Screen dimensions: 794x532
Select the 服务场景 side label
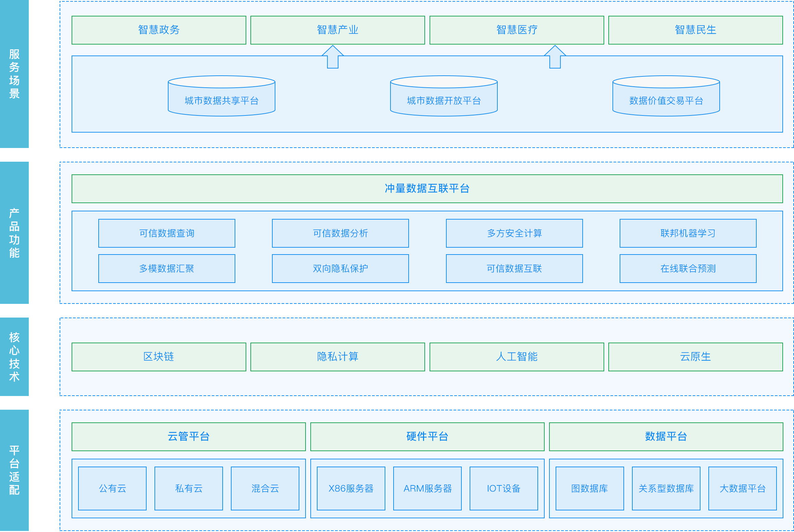pyautogui.click(x=14, y=74)
